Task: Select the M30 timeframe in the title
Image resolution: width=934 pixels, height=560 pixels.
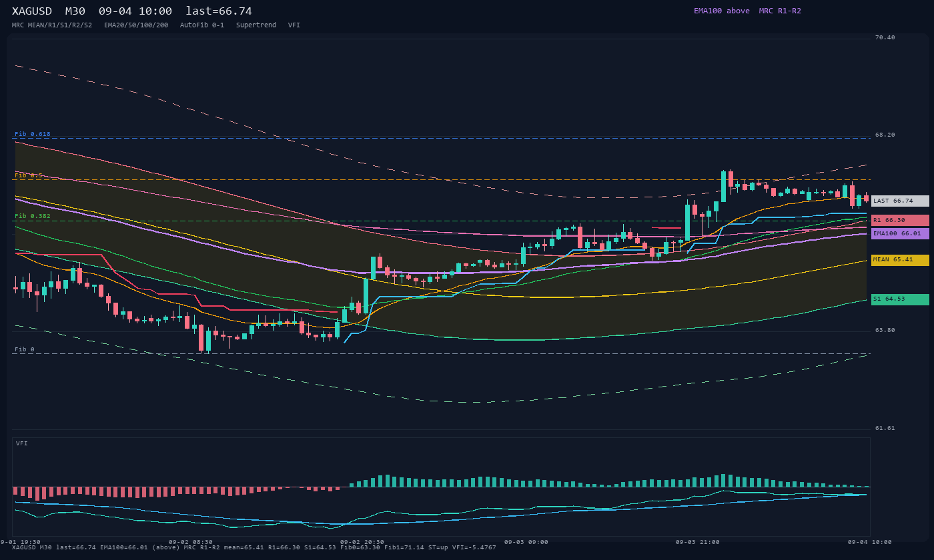Action: click(75, 11)
